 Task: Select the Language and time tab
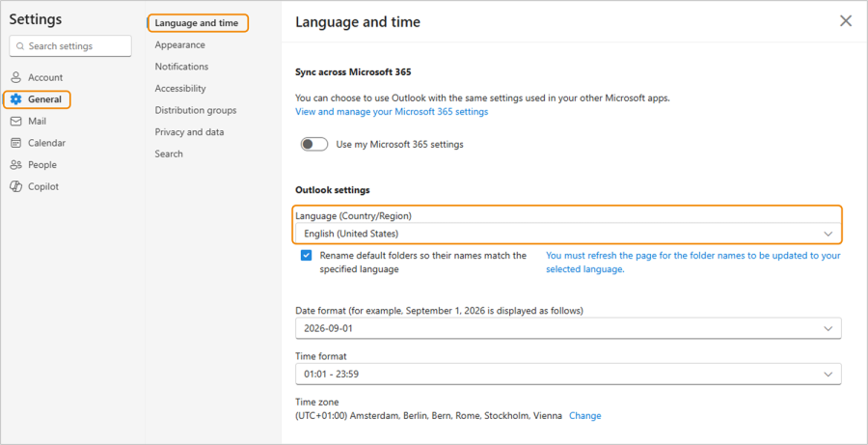(198, 23)
